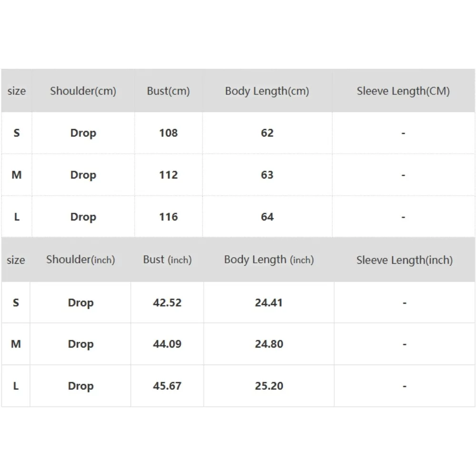This screenshot has height=476, width=476.
Task: Click the Sleeve Length(inch) header cell
Action: click(x=404, y=260)
